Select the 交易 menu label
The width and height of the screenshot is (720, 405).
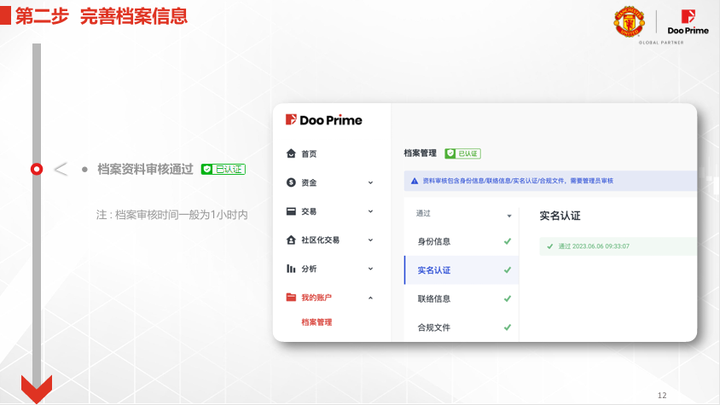point(309,212)
